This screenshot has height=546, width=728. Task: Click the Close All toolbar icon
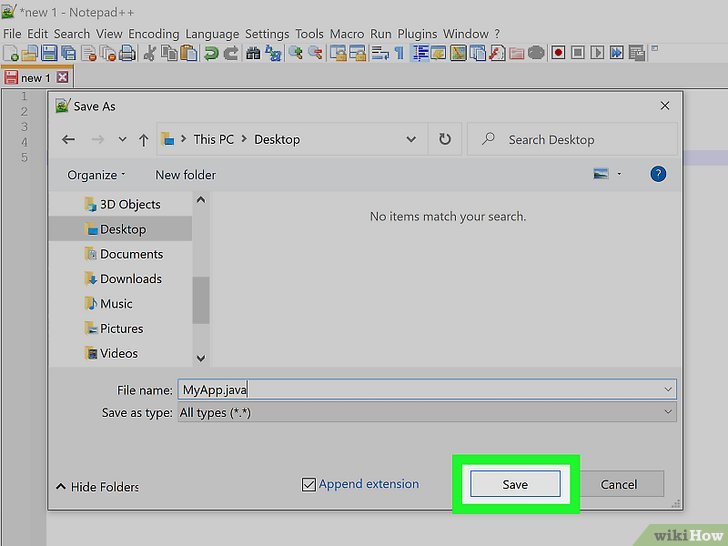click(108, 53)
